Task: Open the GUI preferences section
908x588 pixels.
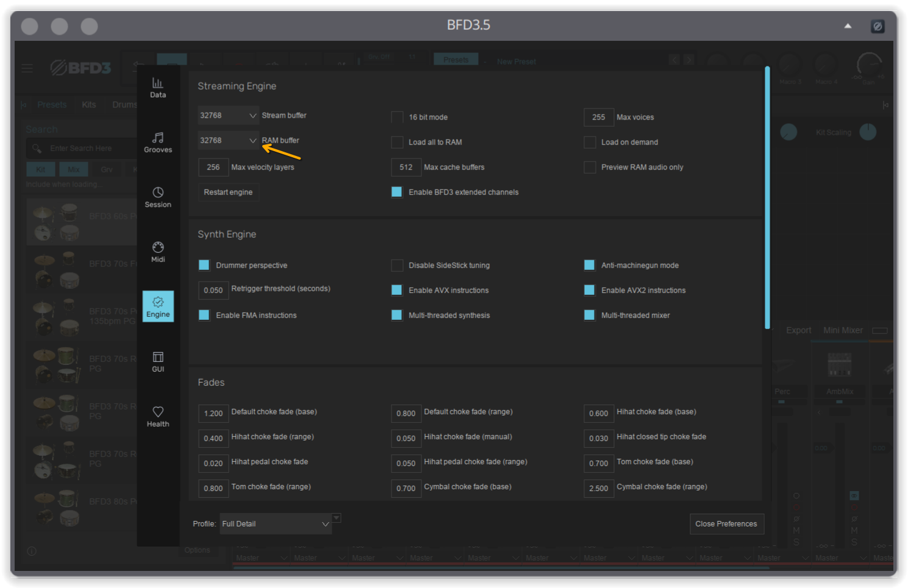Action: point(158,362)
